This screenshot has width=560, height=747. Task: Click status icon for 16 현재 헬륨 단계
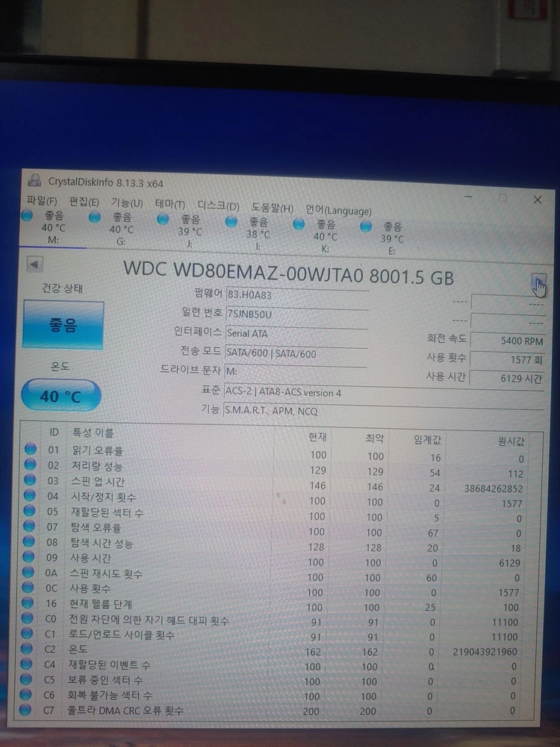(x=28, y=602)
